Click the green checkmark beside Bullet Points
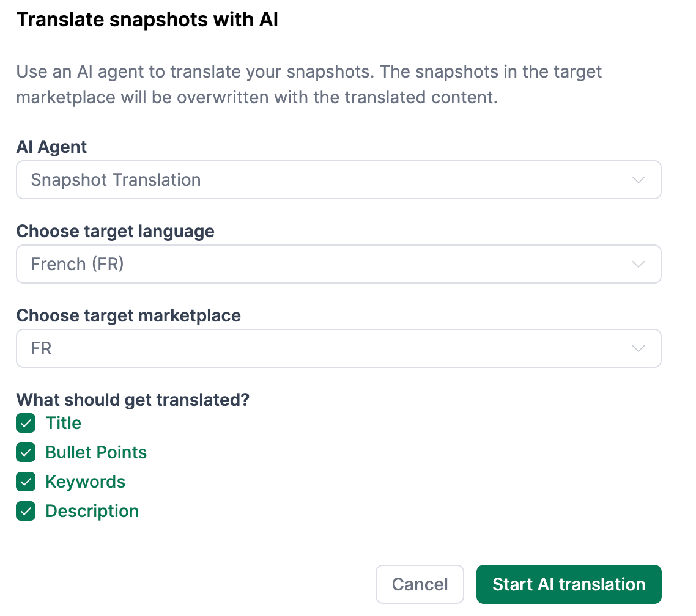The height and width of the screenshot is (616, 696). pyautogui.click(x=26, y=452)
